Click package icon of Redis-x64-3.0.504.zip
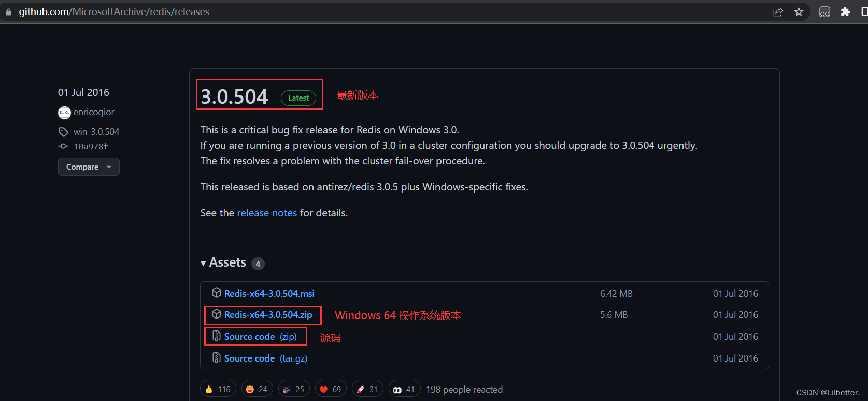 pyautogui.click(x=217, y=314)
